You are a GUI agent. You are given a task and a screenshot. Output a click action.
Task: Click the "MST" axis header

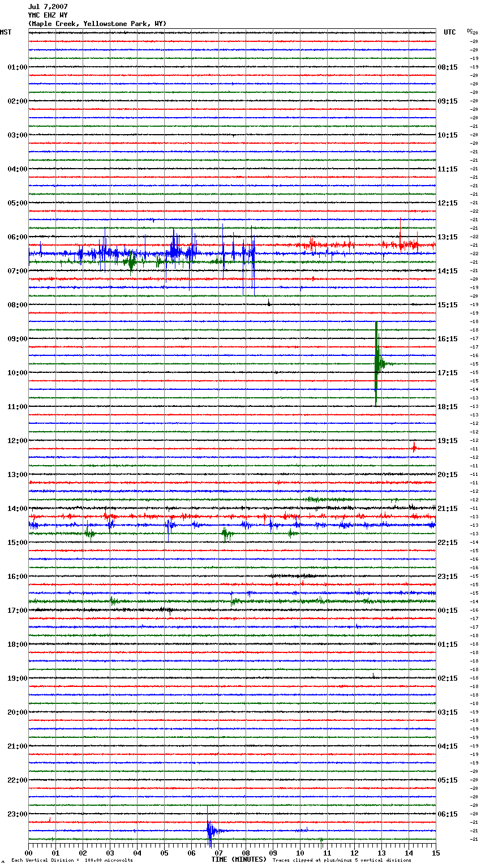6,32
